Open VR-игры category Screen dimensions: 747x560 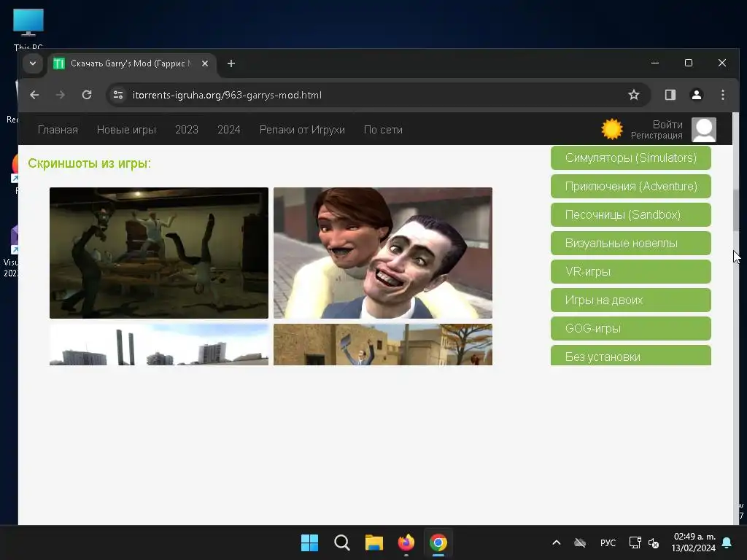pos(631,271)
